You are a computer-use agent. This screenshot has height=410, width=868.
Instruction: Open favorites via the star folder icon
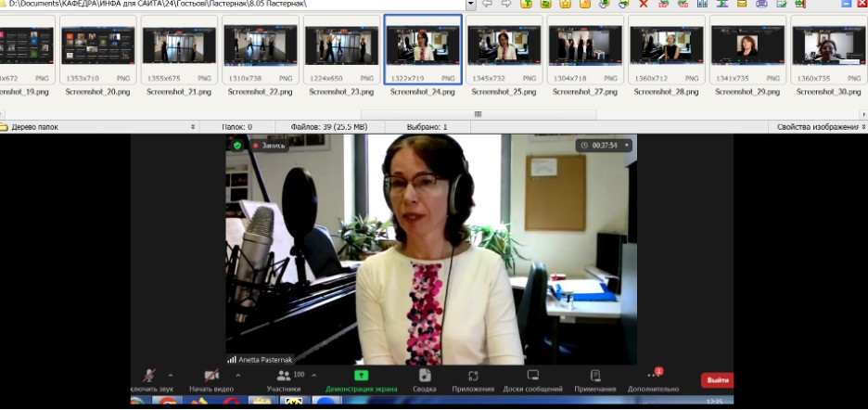[x=565, y=4]
